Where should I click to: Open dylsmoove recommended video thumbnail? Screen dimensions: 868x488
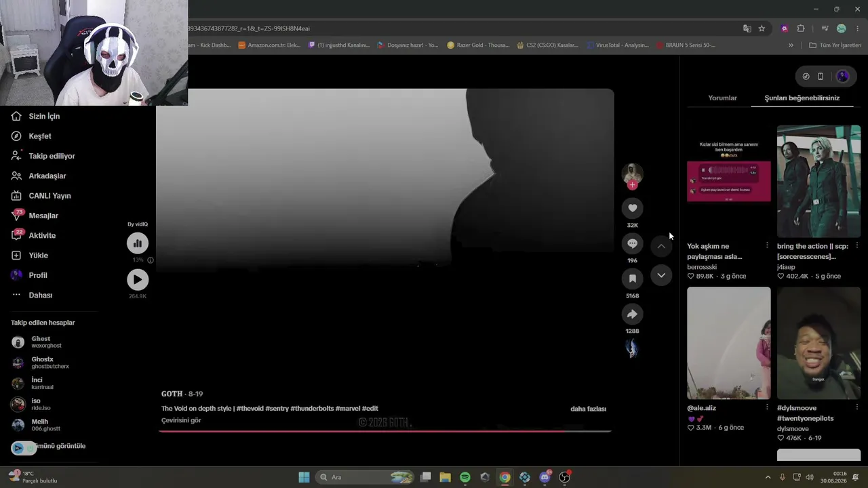pos(818,343)
